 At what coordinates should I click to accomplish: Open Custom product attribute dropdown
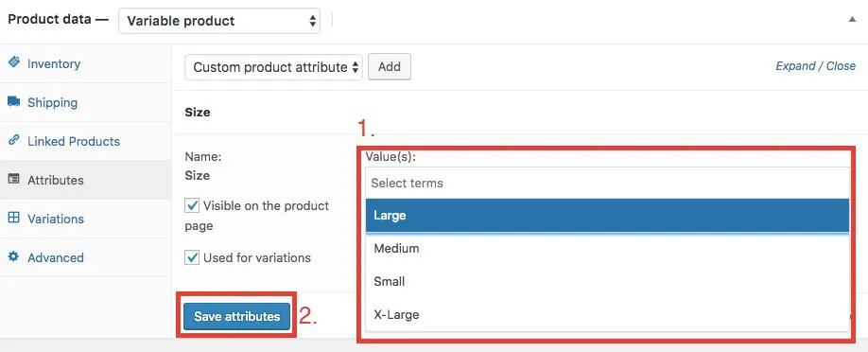click(x=273, y=67)
